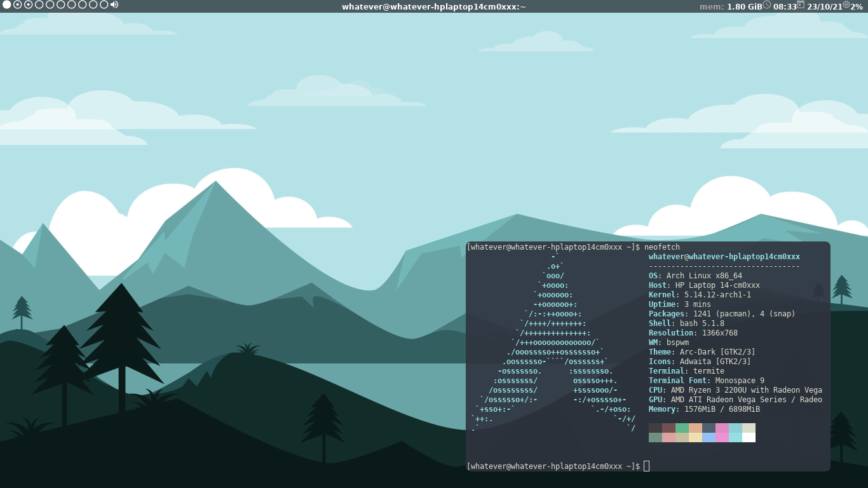Click the 08:33 time in the bar
Screen dimensions: 868x488
pos(785,6)
